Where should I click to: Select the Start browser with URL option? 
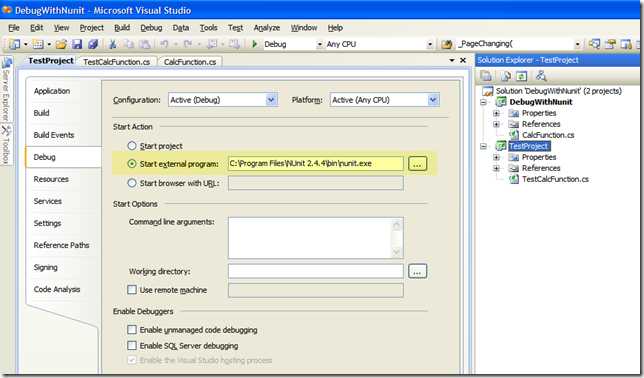coord(131,183)
